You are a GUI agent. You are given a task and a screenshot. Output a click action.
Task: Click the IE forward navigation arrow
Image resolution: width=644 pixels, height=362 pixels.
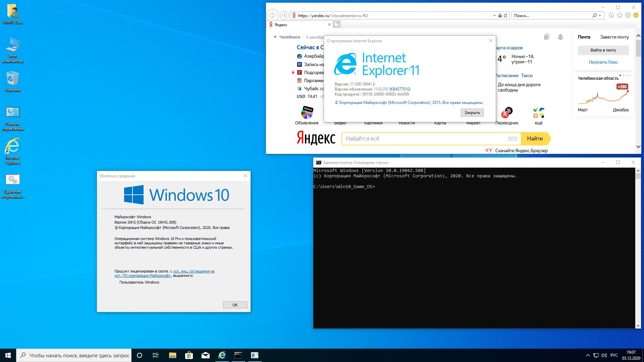tap(284, 15)
